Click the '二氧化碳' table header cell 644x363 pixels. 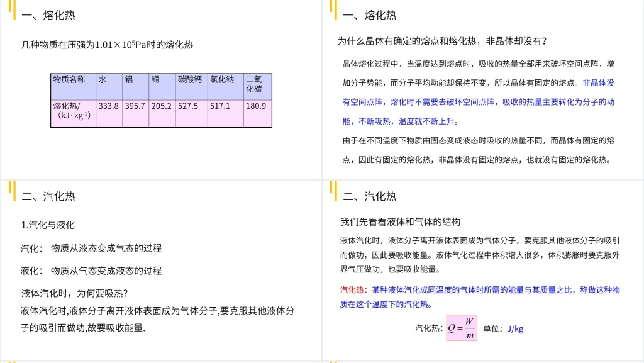[x=257, y=87]
